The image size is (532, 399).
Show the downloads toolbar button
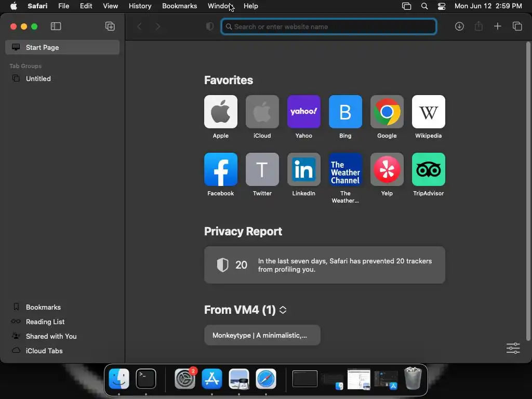[459, 26]
